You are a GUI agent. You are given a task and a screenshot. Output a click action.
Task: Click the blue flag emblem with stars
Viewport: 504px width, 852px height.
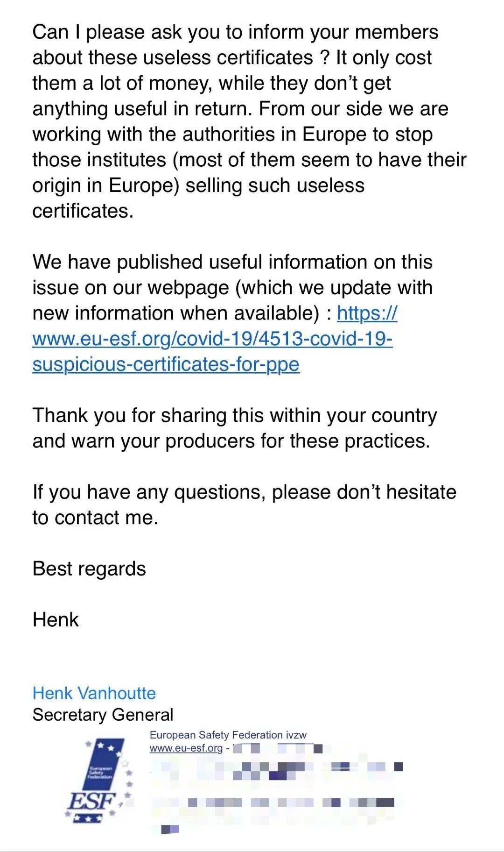pos(106,760)
